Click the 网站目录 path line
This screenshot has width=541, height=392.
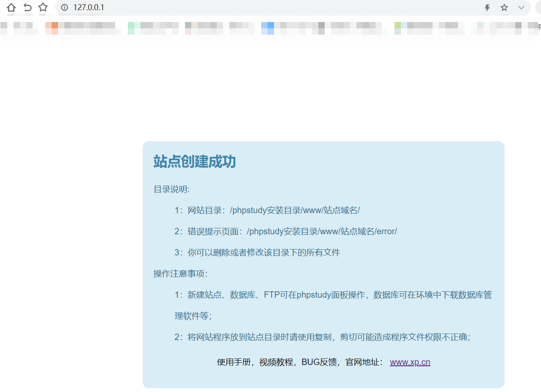pos(267,210)
